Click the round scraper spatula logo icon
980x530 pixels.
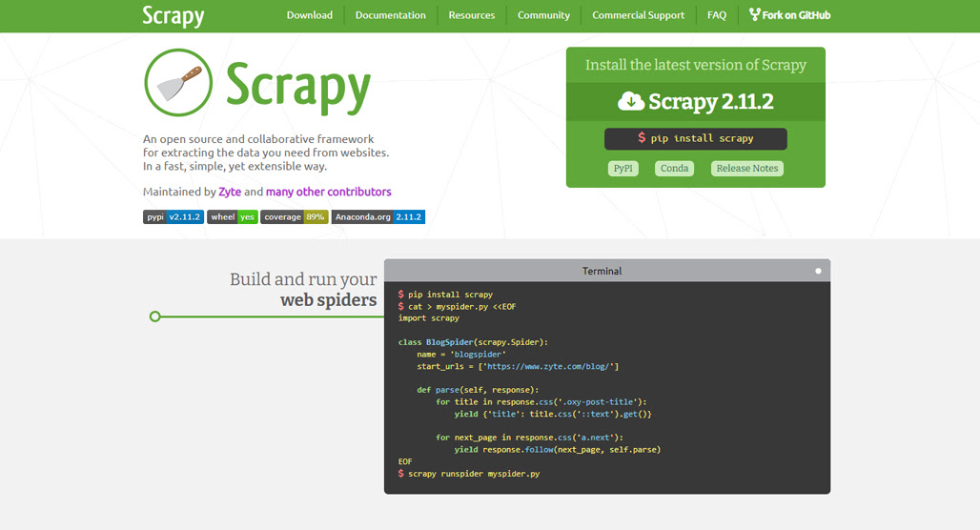(179, 83)
